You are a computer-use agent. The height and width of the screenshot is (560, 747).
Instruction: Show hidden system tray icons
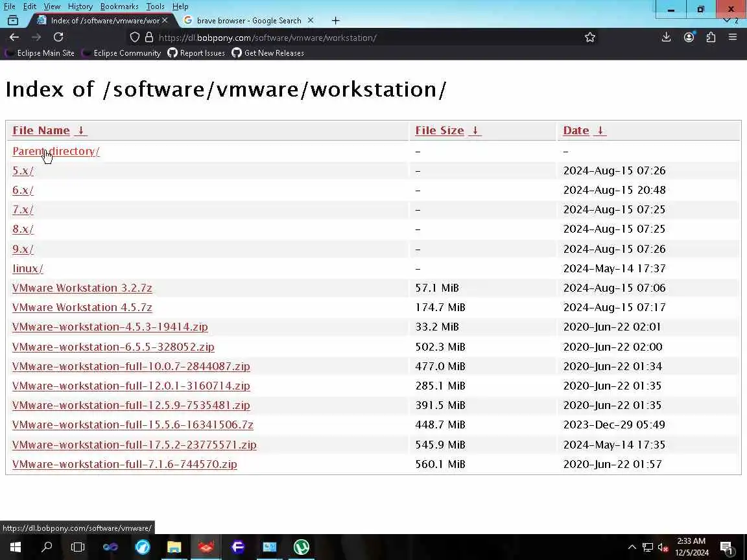click(x=632, y=547)
